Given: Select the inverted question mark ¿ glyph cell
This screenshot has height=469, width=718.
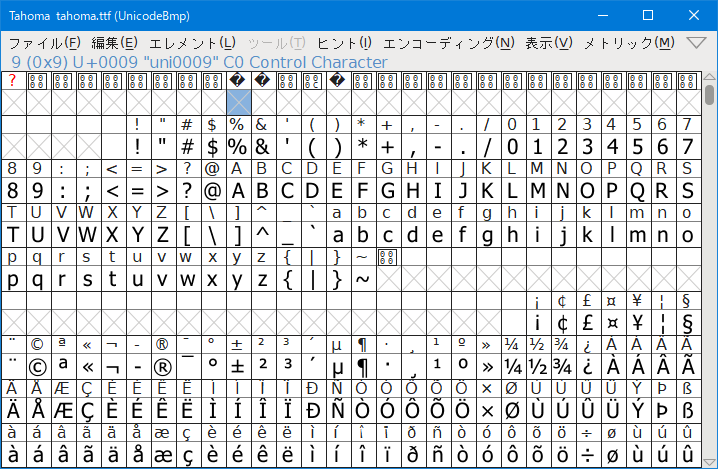Looking at the screenshot, I should tap(587, 367).
